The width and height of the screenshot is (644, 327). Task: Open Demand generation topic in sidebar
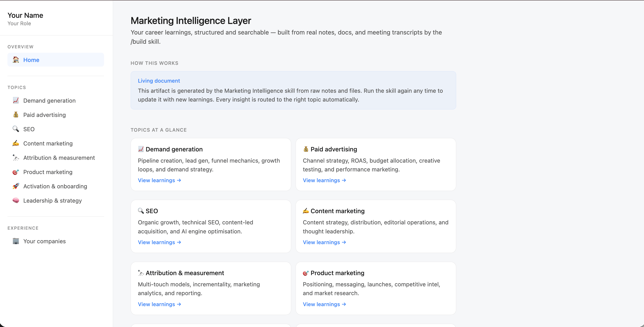tap(56, 100)
